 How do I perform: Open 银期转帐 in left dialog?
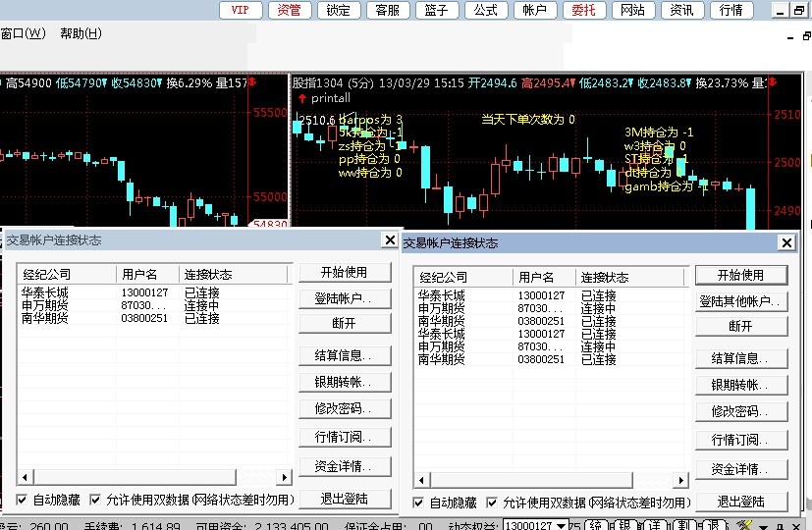tap(345, 382)
